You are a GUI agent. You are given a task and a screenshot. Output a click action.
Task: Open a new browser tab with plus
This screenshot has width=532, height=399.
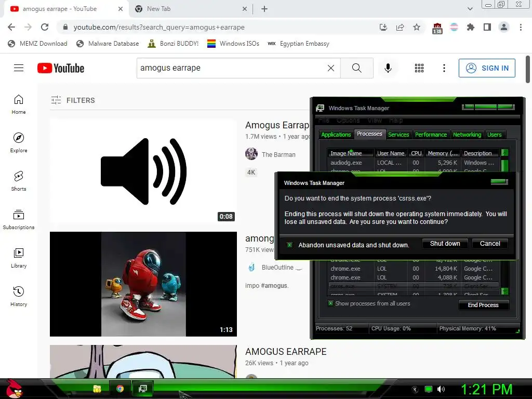click(x=264, y=9)
